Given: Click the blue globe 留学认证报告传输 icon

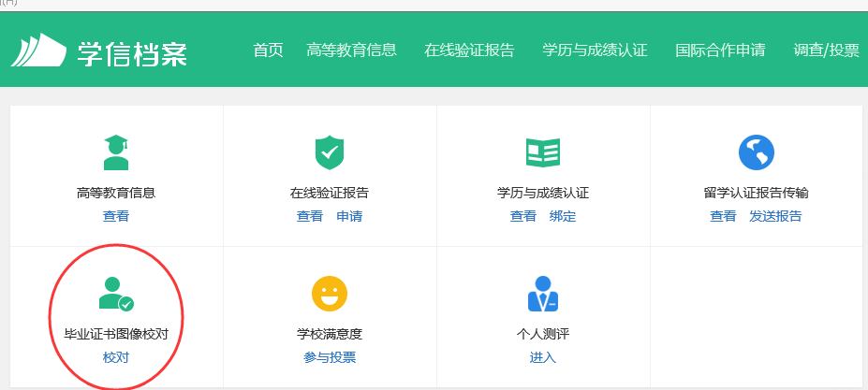Looking at the screenshot, I should coord(756,152).
